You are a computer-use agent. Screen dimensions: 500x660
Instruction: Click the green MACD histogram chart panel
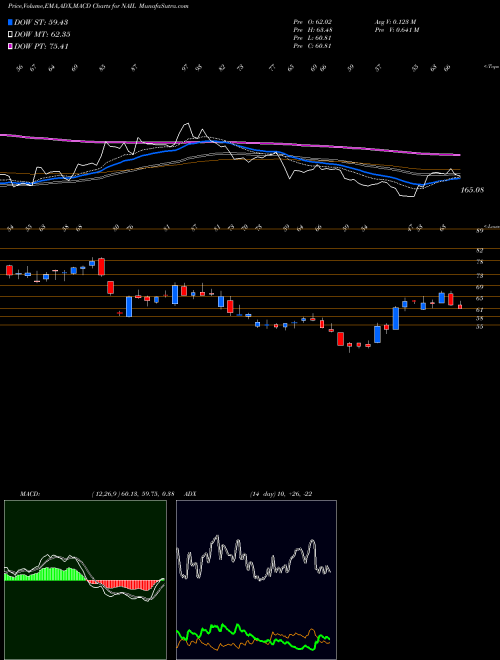tap(85, 580)
